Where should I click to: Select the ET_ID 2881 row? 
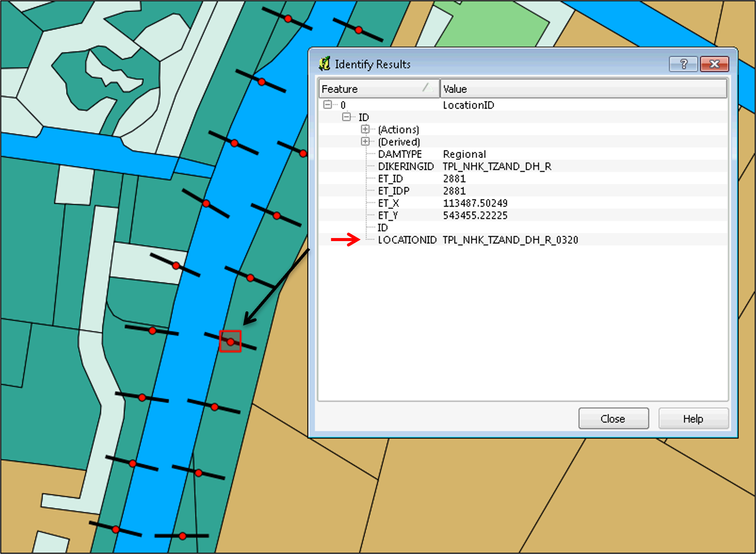pos(391,179)
